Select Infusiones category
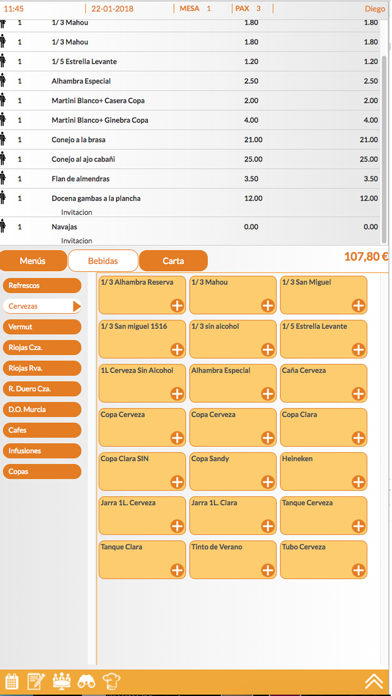 tap(42, 451)
